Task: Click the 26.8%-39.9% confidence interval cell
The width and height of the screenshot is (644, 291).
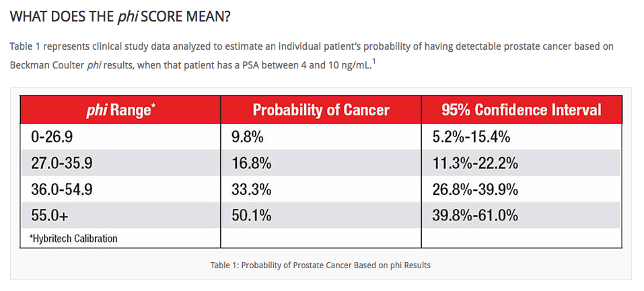Action: [x=475, y=190]
